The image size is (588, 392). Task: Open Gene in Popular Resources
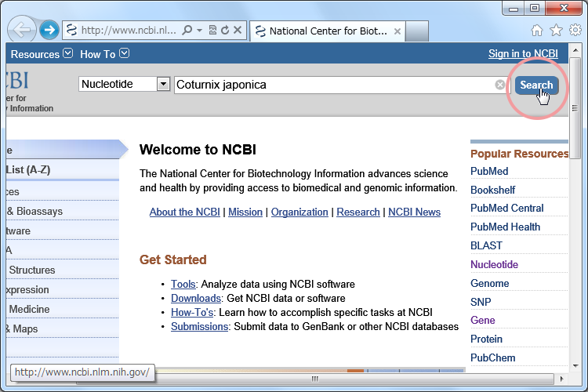click(x=483, y=321)
